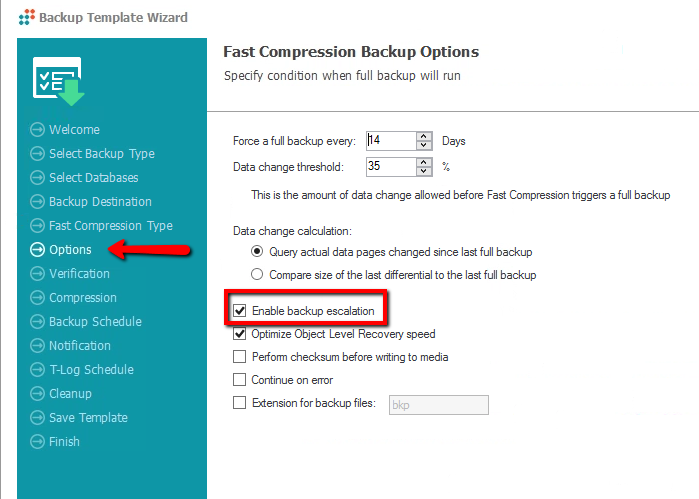Click the Backup Template Wizard logo icon
The width and height of the screenshot is (699, 499).
(26, 17)
